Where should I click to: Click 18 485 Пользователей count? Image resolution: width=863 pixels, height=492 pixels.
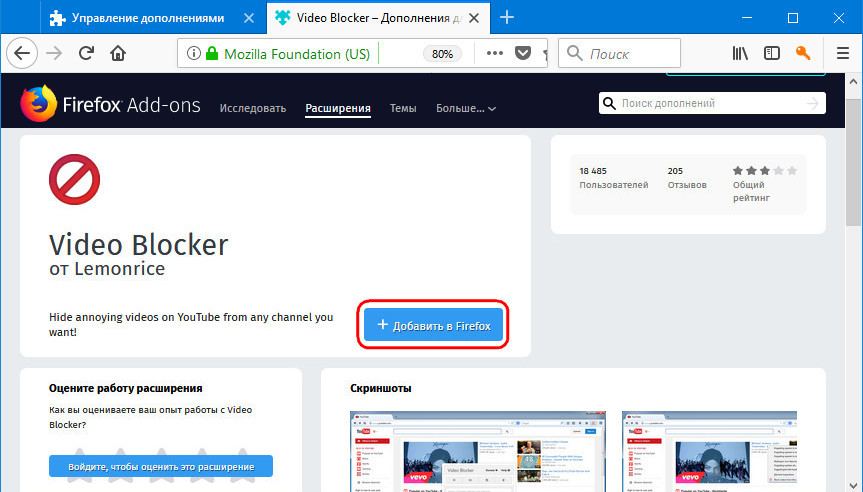click(x=614, y=178)
